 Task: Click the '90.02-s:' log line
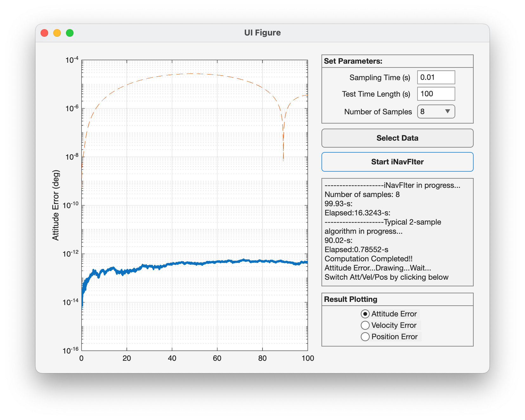pos(339,240)
